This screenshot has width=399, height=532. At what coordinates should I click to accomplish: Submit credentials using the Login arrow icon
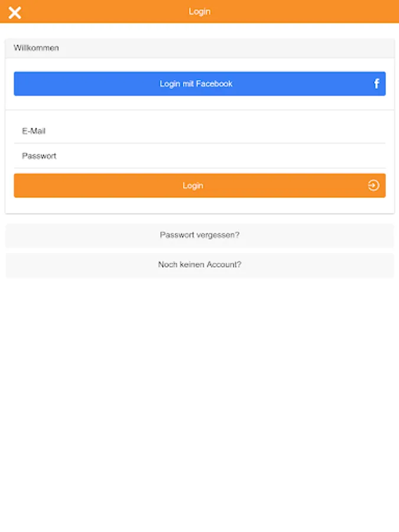click(x=373, y=186)
